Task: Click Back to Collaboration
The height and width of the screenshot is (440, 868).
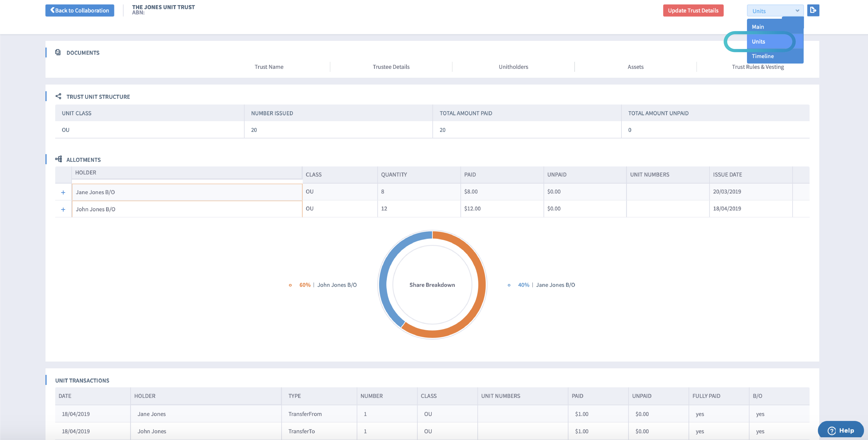Action: tap(80, 10)
